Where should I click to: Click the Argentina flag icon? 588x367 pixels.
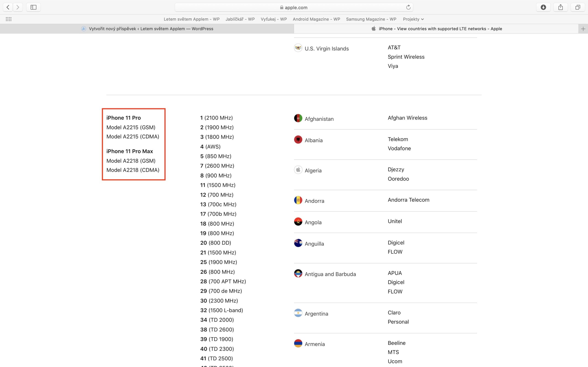(298, 313)
